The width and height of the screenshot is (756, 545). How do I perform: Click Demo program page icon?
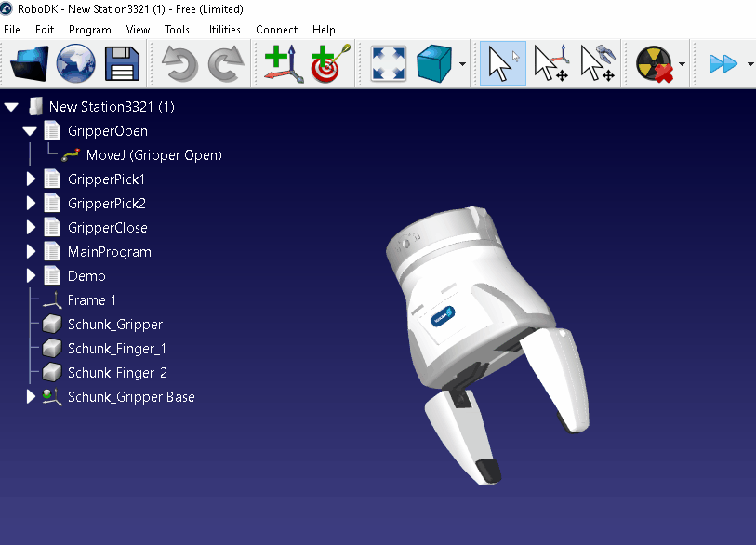pyautogui.click(x=52, y=275)
